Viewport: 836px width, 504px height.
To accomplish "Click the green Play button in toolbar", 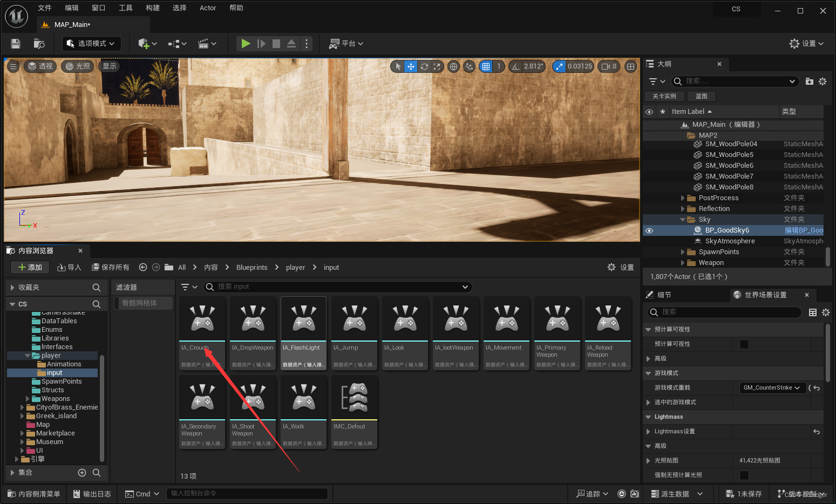I will (246, 44).
